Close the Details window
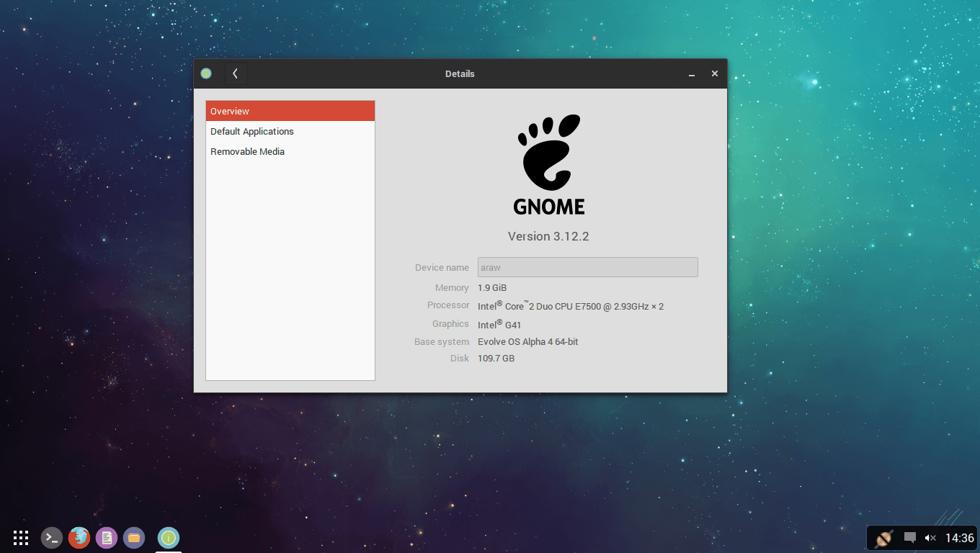Screen dimensions: 980x553 pyautogui.click(x=715, y=73)
